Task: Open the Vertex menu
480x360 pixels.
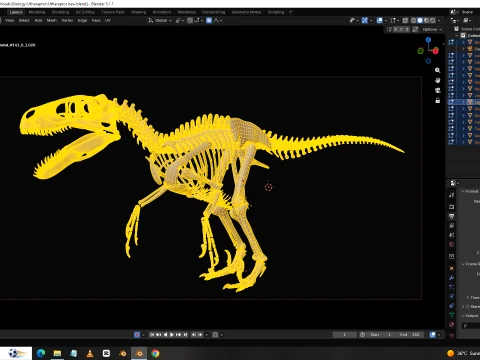Action: pyautogui.click(x=67, y=20)
